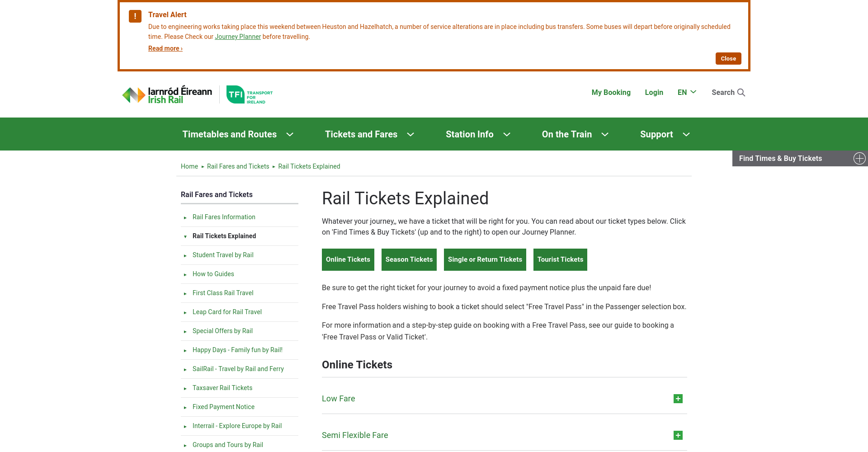Open Timetables and Routes menu
The image size is (868, 452).
(x=238, y=134)
